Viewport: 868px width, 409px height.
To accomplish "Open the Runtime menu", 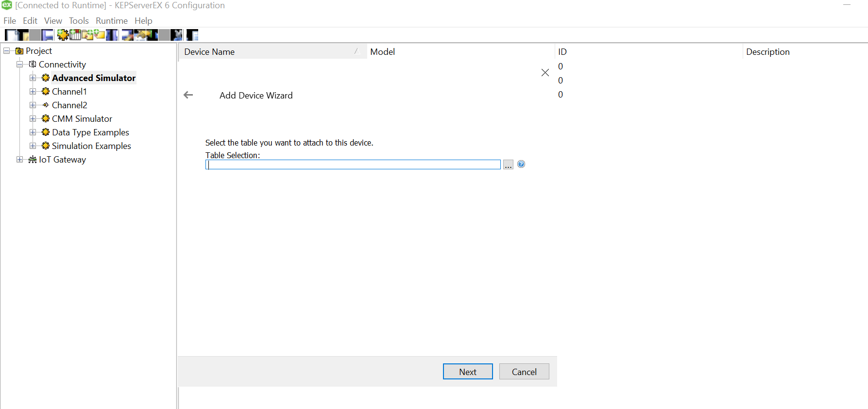I will [111, 21].
